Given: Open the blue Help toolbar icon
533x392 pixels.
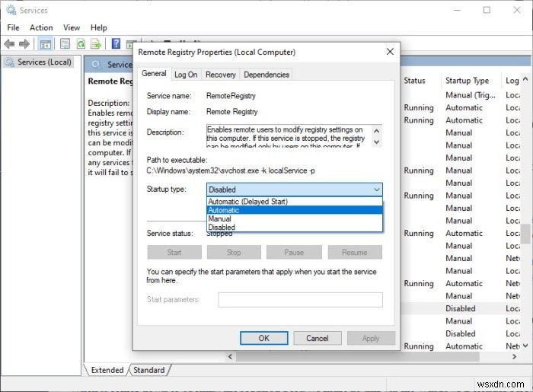Looking at the screenshot, I should [x=116, y=44].
